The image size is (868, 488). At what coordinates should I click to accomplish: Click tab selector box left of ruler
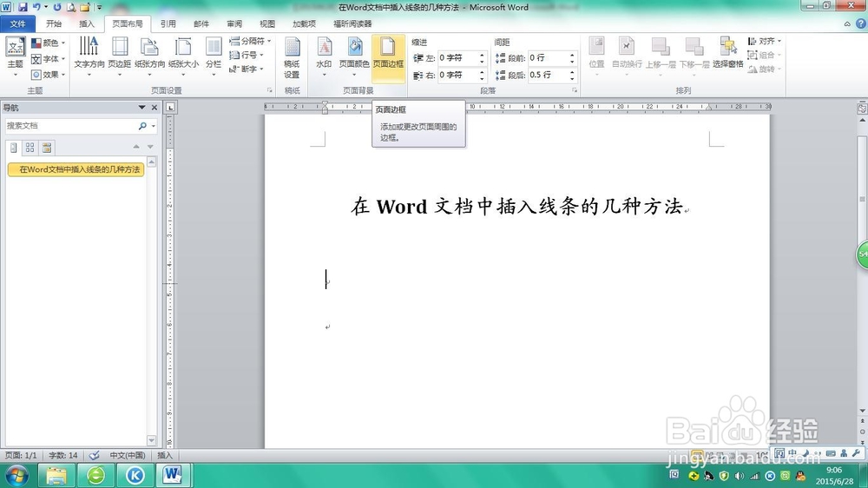[x=170, y=108]
